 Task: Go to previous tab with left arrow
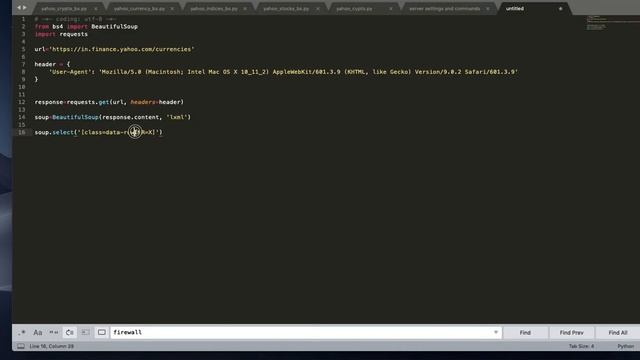coord(19,8)
